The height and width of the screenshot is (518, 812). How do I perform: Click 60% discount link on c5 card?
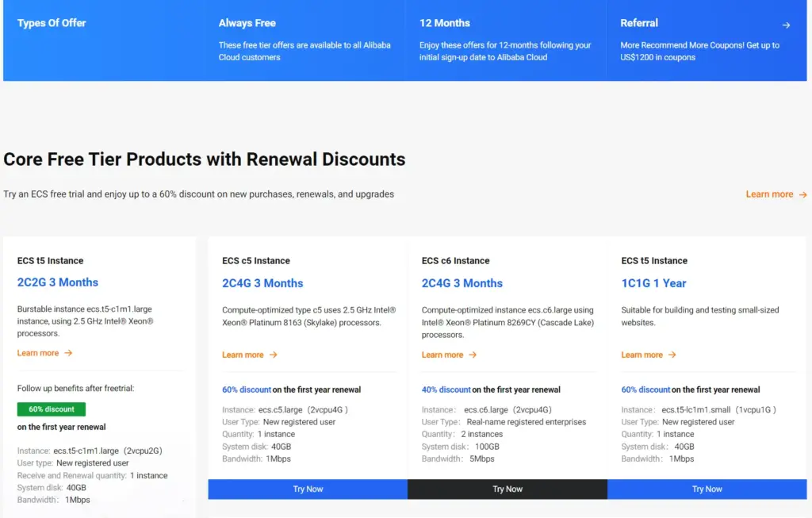247,389
